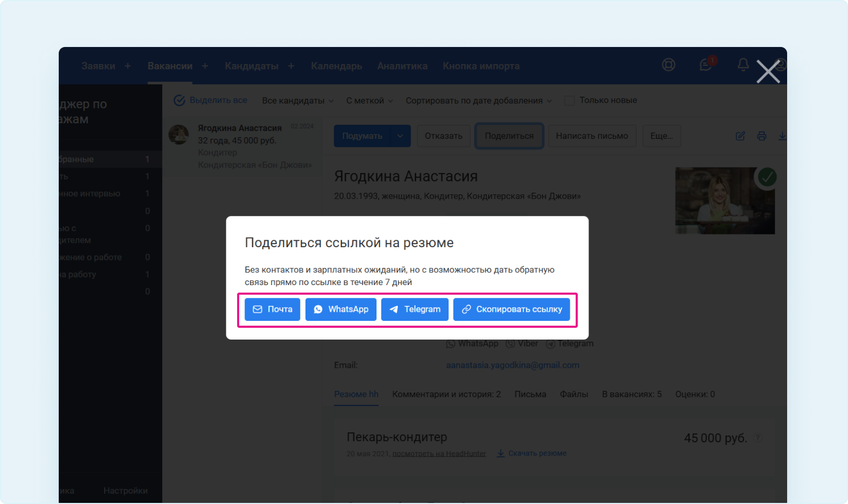Add new candidate with plus icon
The width and height of the screenshot is (848, 504).
pyautogui.click(x=291, y=66)
